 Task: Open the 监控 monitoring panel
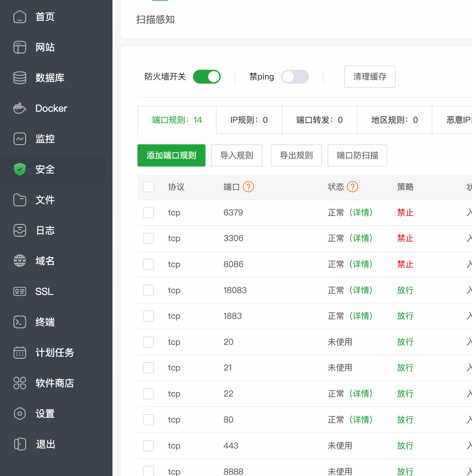click(20, 139)
